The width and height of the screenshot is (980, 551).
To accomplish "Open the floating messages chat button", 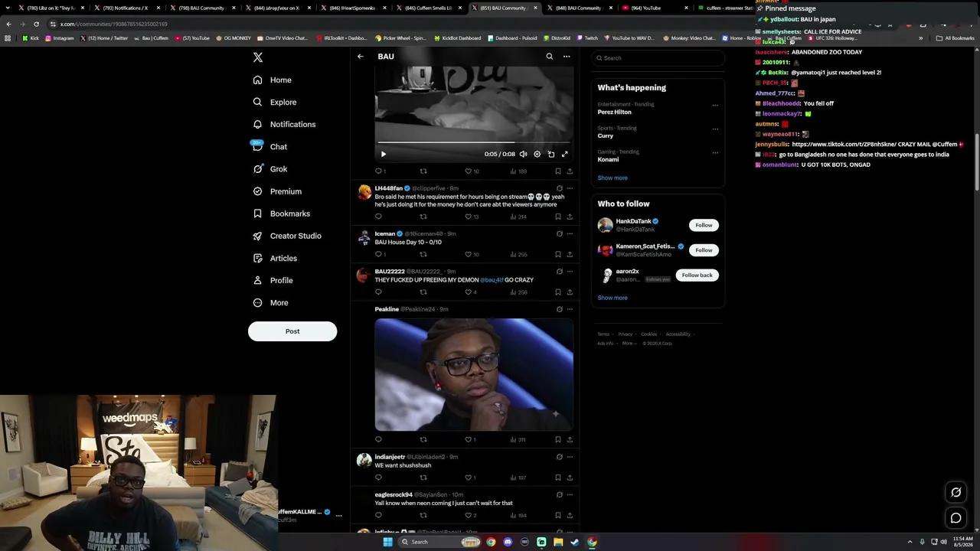I will (x=955, y=518).
